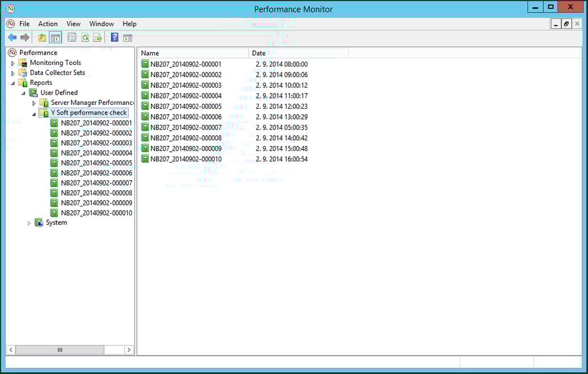588x374 pixels.
Task: Click the Back navigation arrow
Action: [13, 38]
